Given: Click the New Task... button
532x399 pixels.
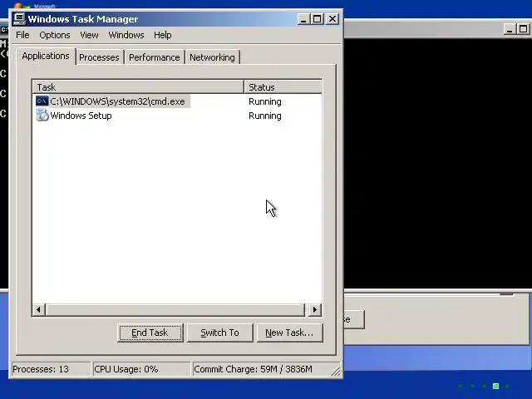Looking at the screenshot, I should (289, 332).
